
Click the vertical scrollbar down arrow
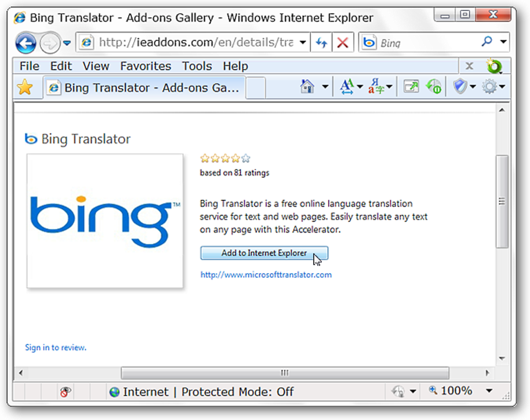coord(502,358)
